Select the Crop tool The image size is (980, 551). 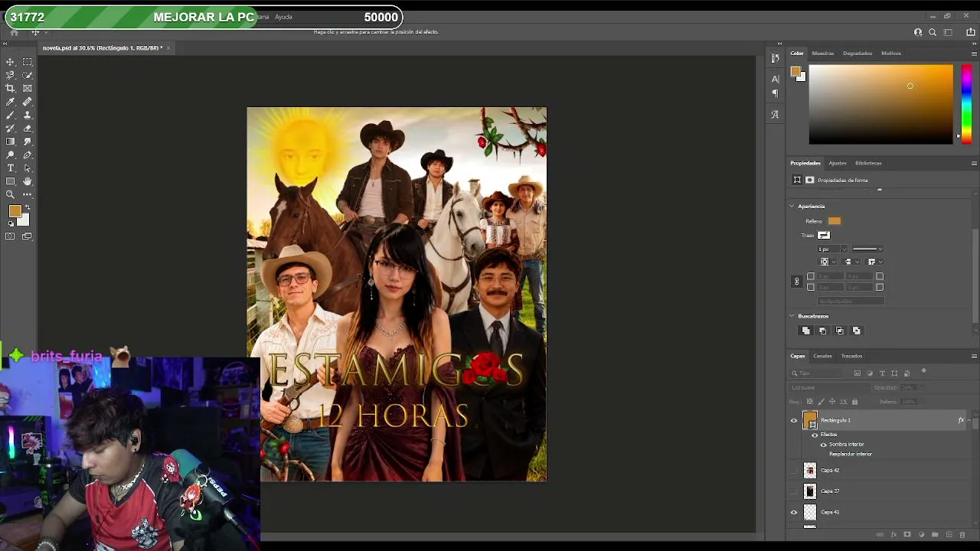coord(10,89)
